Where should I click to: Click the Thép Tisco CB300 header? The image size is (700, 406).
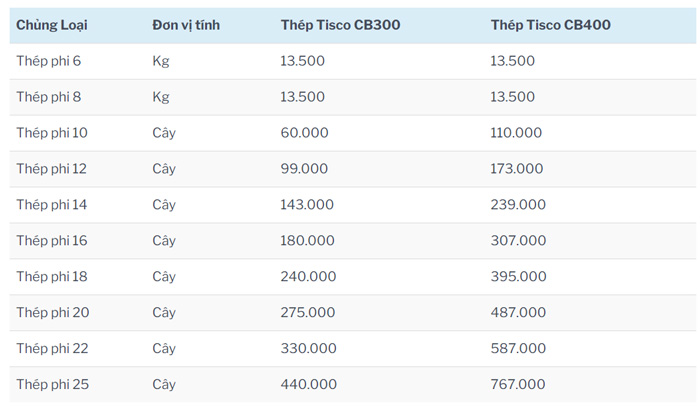pos(340,25)
